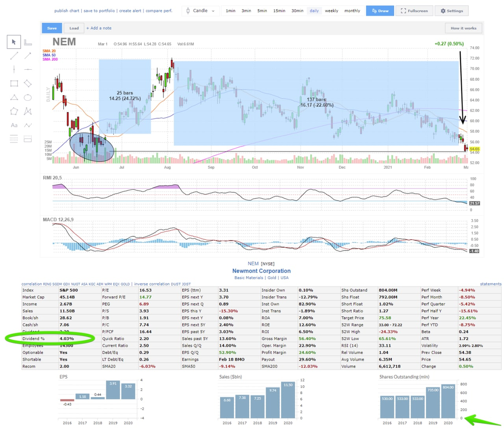Select the Aa text tool
Viewport: 504px width, 429px height.
(14, 125)
